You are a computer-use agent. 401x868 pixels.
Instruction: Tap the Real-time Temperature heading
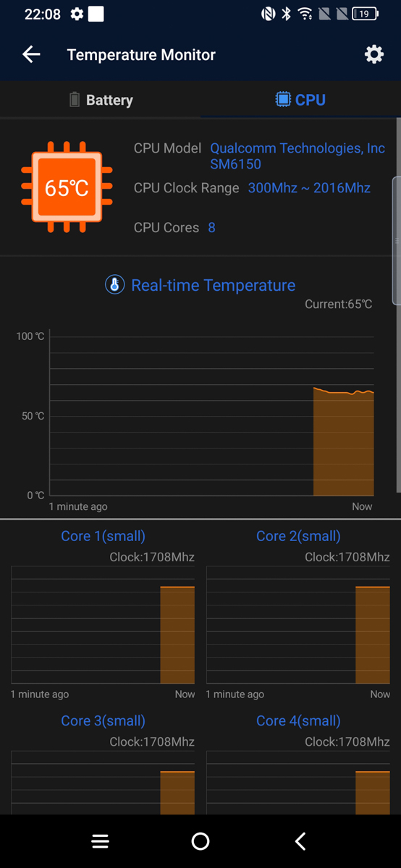(x=213, y=285)
